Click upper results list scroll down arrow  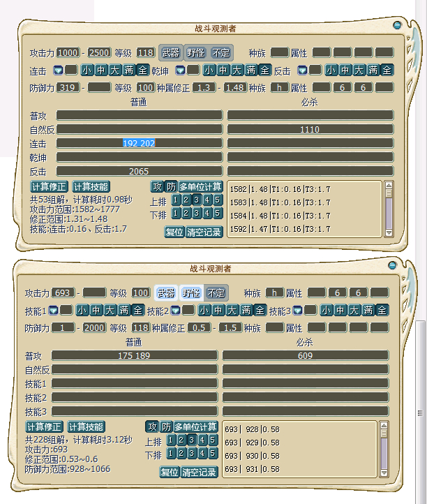point(389,233)
